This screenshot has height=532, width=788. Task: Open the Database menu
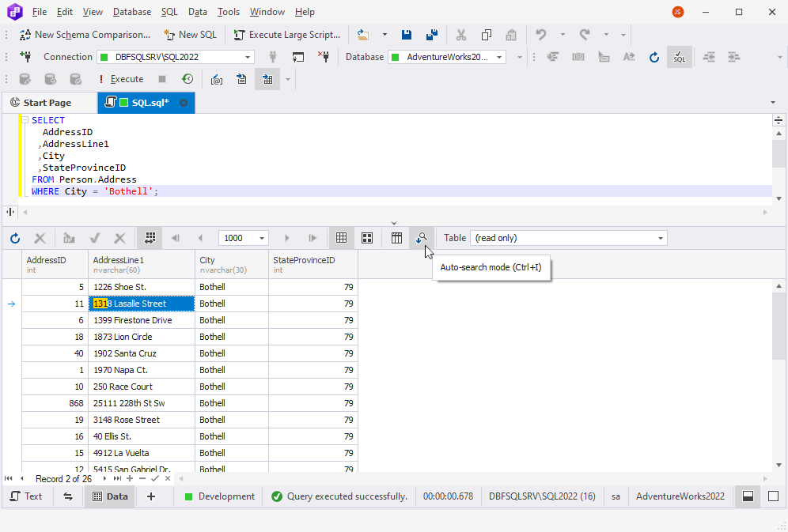pos(132,12)
